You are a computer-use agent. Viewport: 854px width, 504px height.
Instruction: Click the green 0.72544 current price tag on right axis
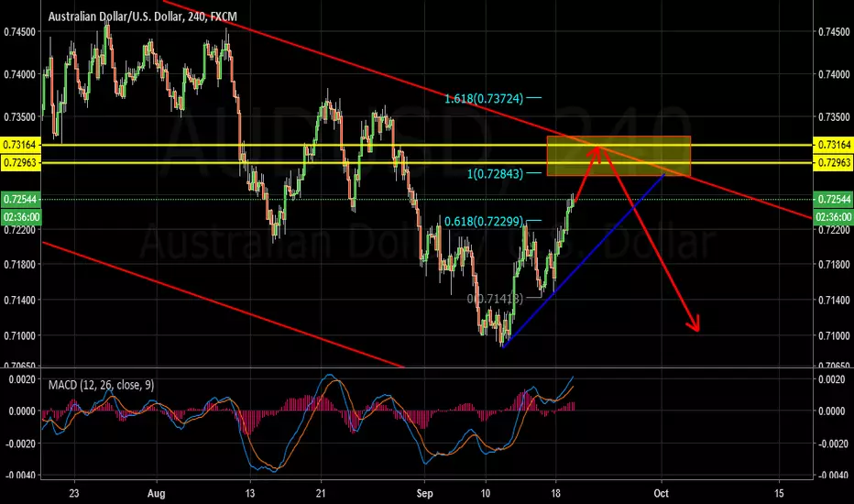tap(833, 199)
